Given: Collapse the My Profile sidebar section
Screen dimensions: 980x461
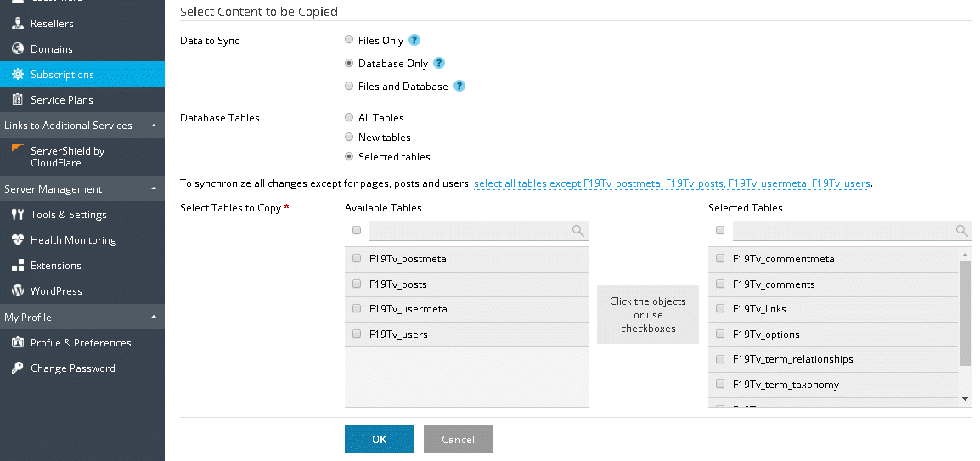Looking at the screenshot, I should 154,317.
